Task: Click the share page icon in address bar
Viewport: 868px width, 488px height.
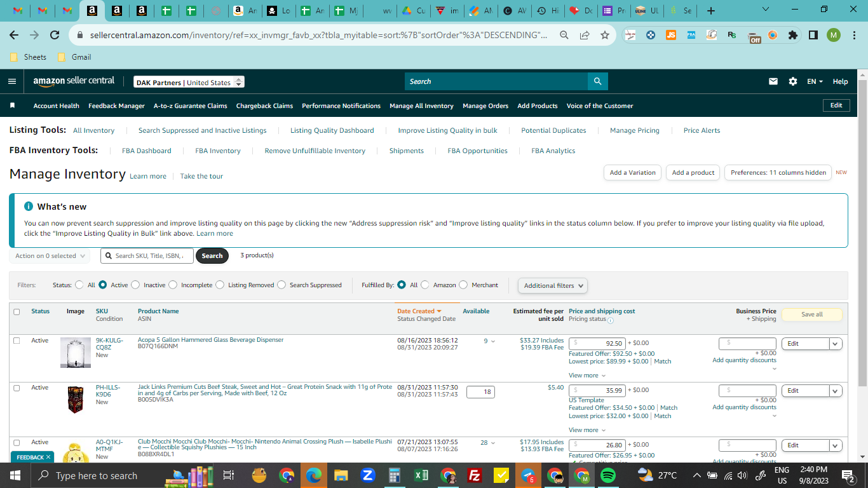Action: pos(584,36)
